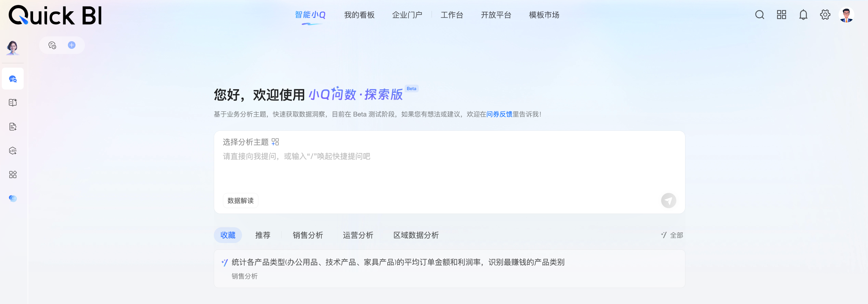This screenshot has height=304, width=868.
Task: Open conversation history icon
Action: click(52, 45)
